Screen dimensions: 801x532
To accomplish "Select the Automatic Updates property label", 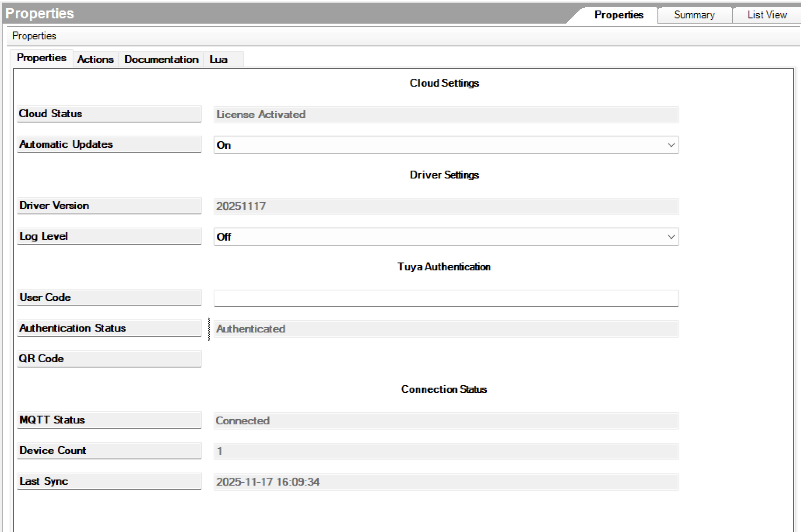I will tap(109, 144).
